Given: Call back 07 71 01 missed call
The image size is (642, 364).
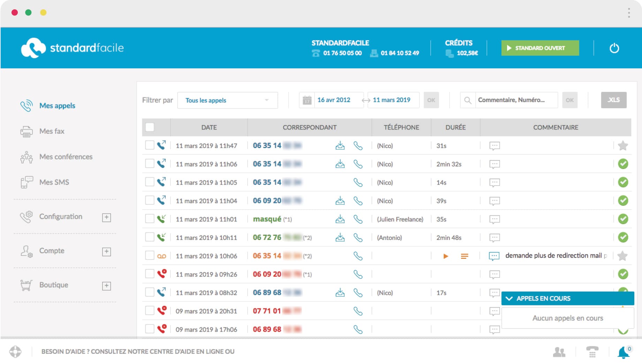Looking at the screenshot, I should point(358,311).
